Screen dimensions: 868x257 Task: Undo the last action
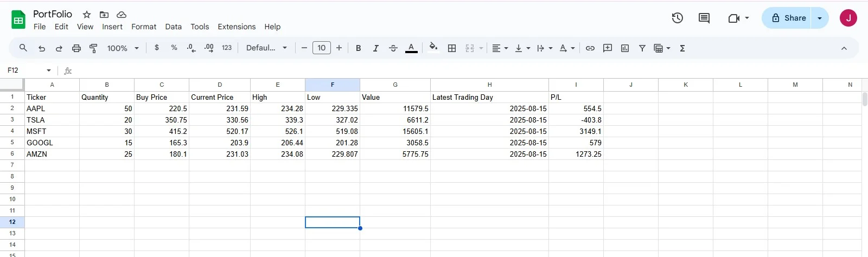(42, 48)
